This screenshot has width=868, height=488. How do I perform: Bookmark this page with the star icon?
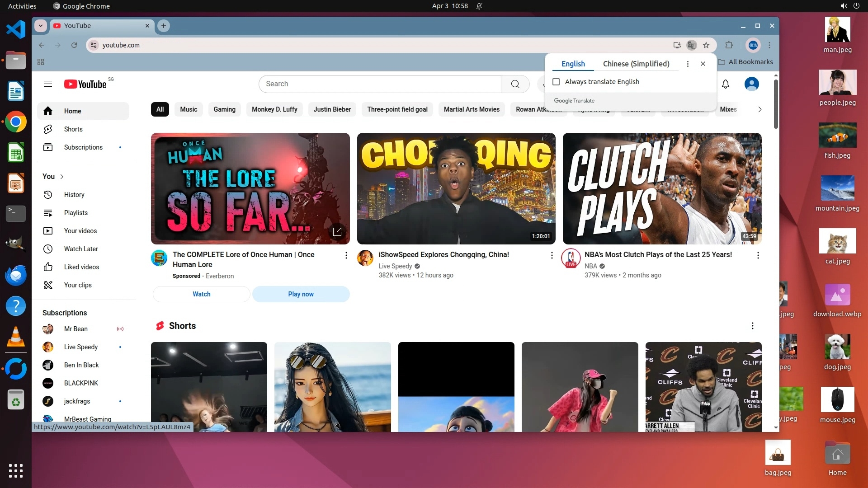coord(706,45)
